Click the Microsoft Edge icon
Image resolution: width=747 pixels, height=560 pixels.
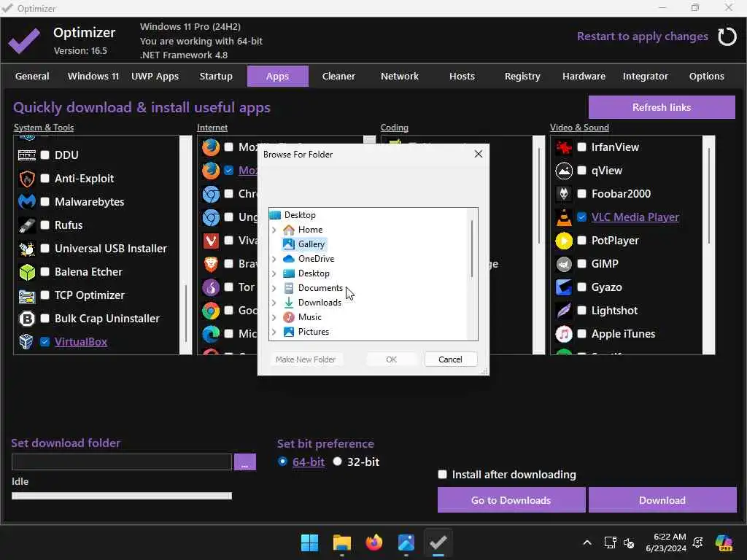[x=211, y=334]
